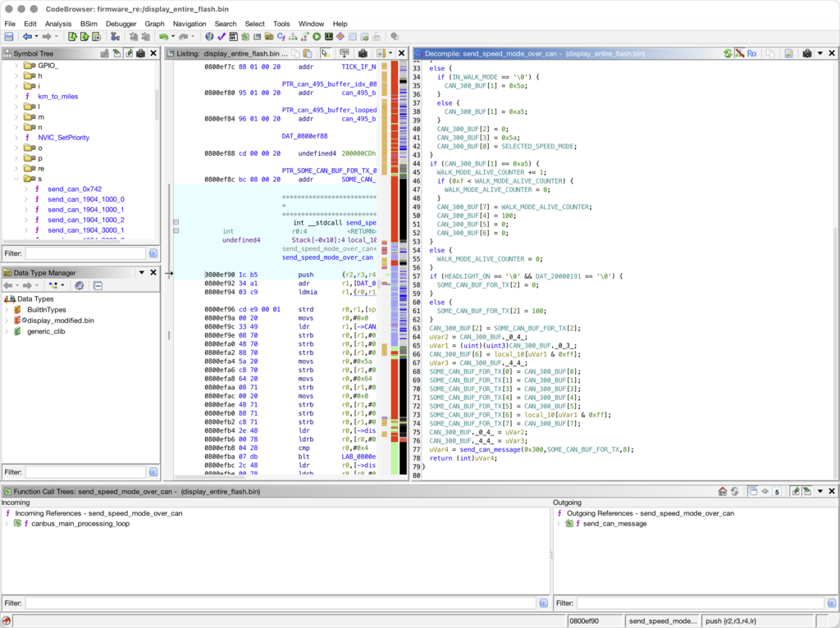Click LAB_0800e branch target in listing
The width and height of the screenshot is (840, 628).
[x=358, y=457]
